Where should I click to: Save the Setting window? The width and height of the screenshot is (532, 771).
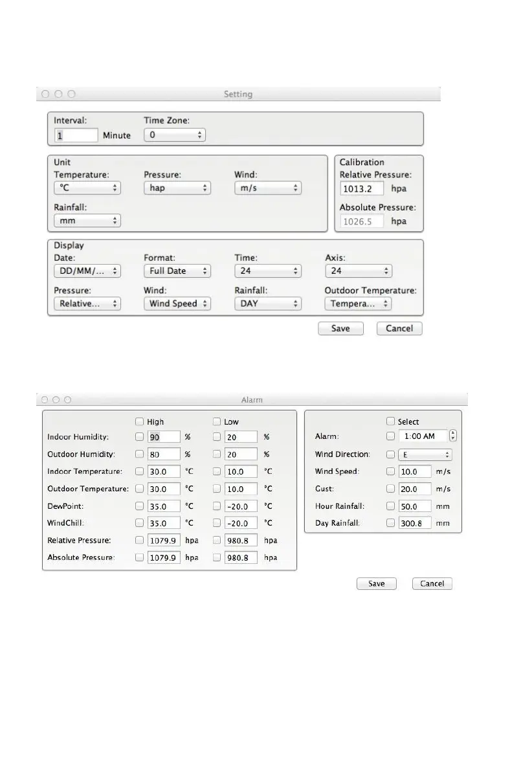(x=340, y=328)
